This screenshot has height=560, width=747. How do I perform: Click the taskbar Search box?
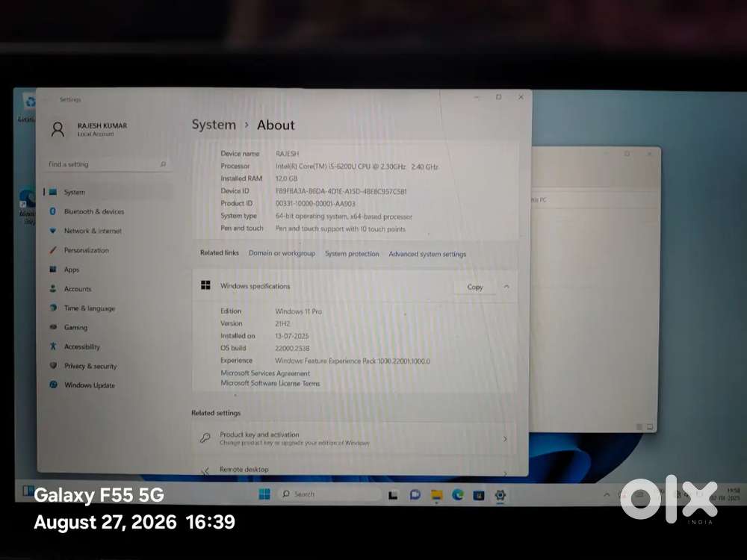pos(328,494)
